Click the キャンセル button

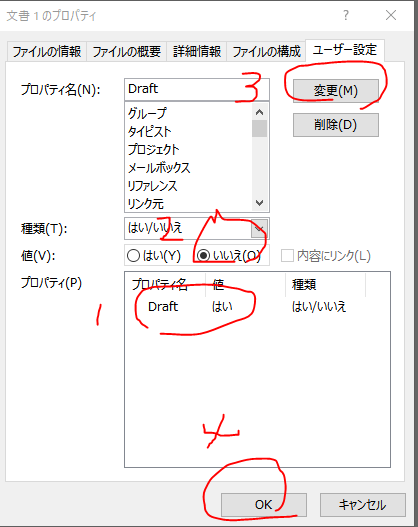(363, 504)
